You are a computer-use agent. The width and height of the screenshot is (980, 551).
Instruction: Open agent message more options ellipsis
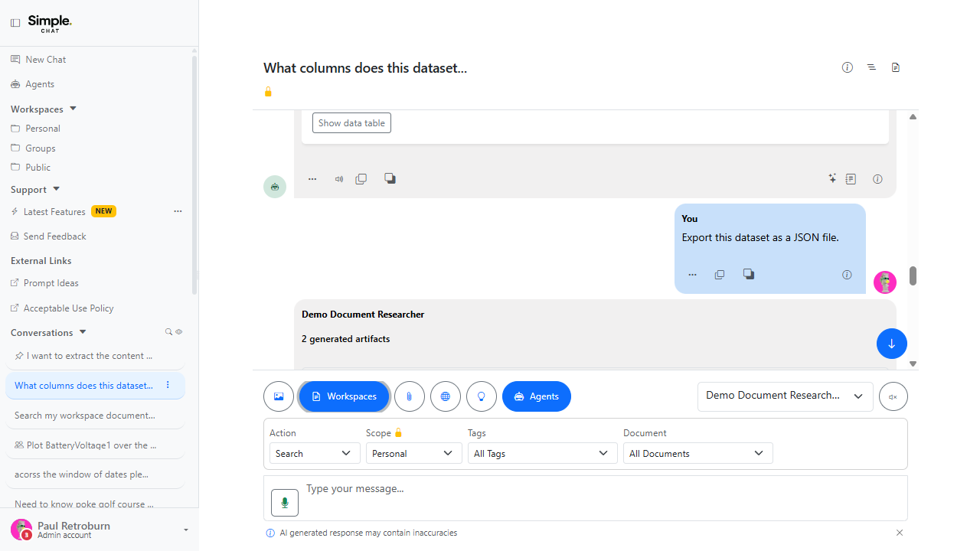pos(312,179)
